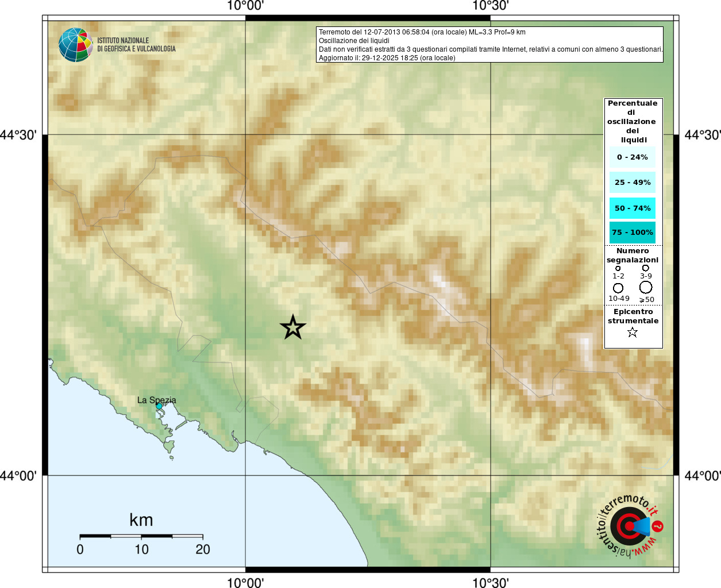Click the bottom 10°30' longitude label

point(490,582)
